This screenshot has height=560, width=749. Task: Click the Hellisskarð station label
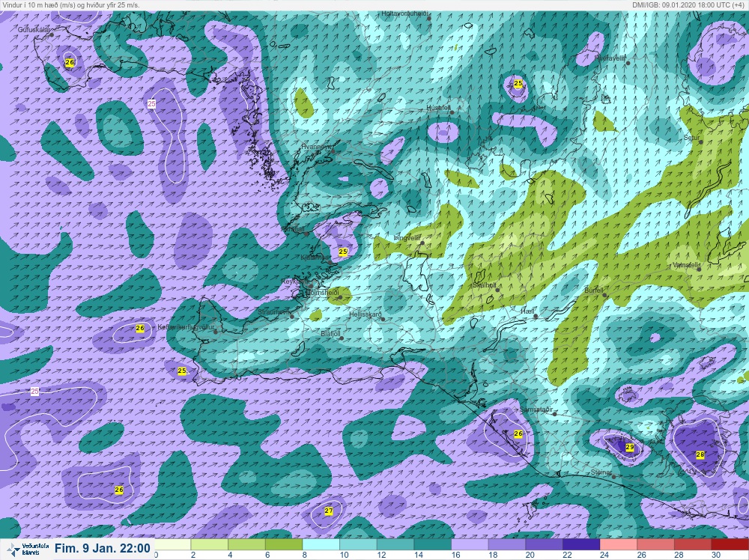tap(366, 314)
